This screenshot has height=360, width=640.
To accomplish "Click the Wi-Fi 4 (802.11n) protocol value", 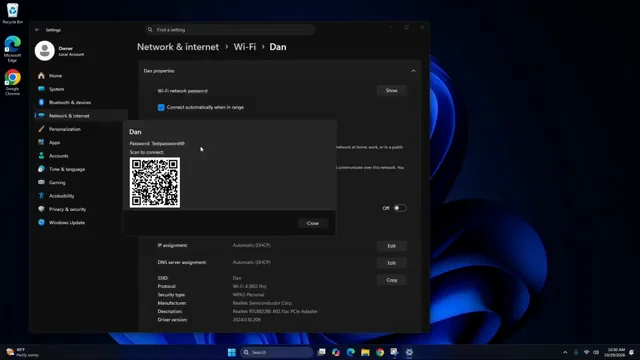I will [249, 287].
